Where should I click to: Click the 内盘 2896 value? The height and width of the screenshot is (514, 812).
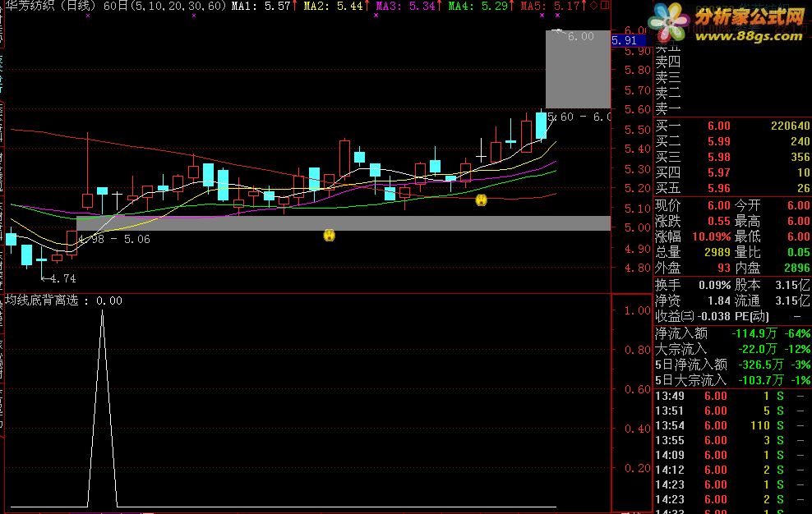[x=796, y=268]
